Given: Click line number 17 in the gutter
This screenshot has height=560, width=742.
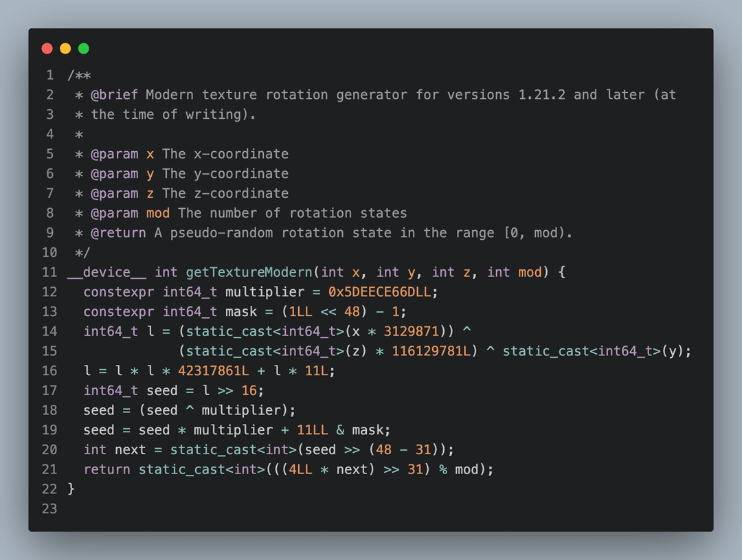Looking at the screenshot, I should coord(48,390).
